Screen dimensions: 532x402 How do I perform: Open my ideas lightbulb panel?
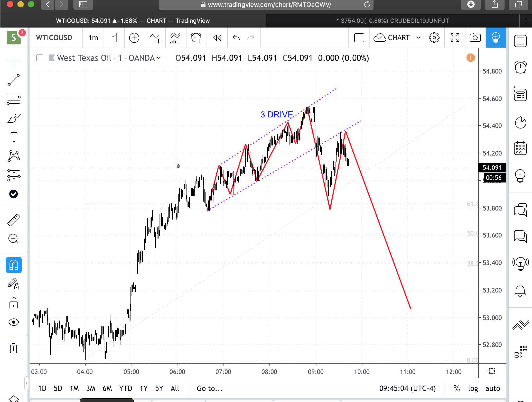520,176
